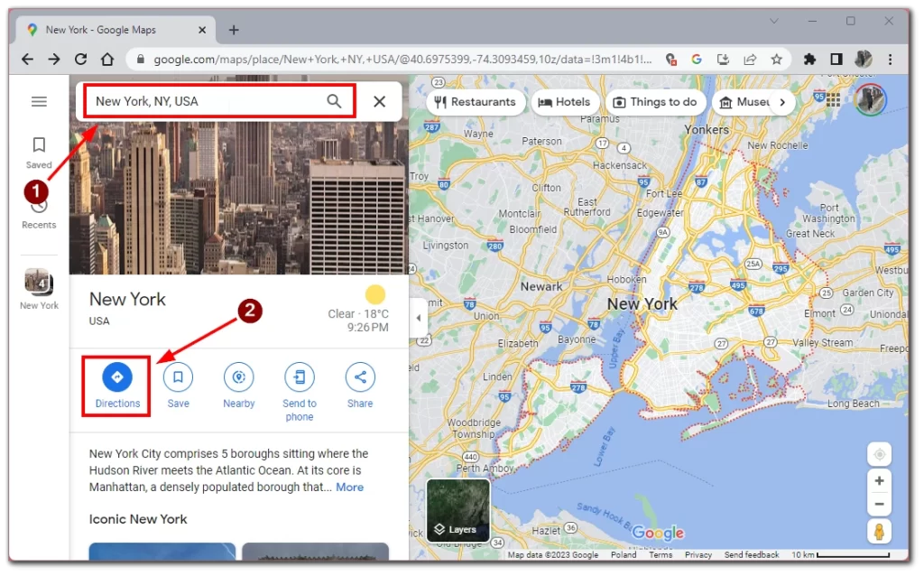Go forward in browser history
Image resolution: width=924 pixels, height=576 pixels.
click(x=54, y=59)
